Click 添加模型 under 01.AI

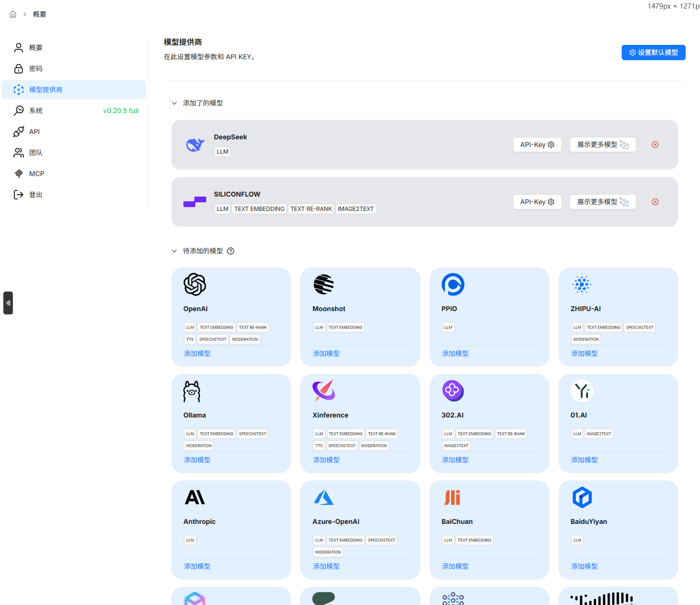coord(584,460)
